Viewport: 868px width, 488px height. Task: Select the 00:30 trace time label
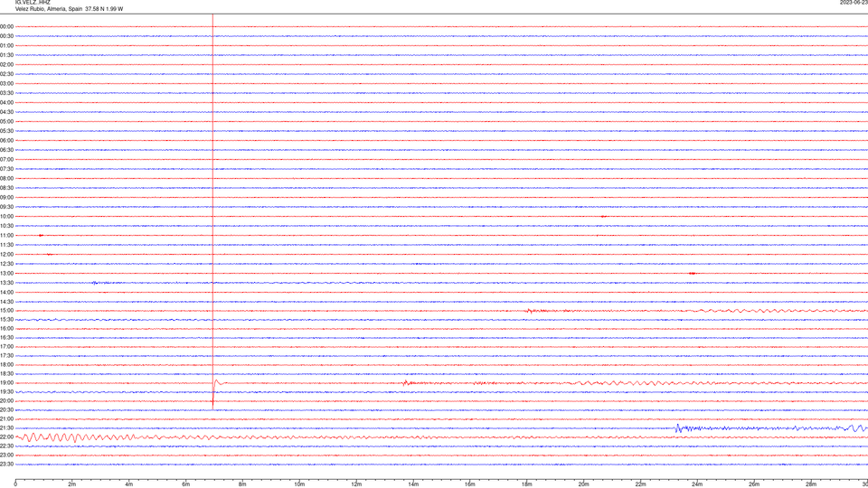point(6,36)
